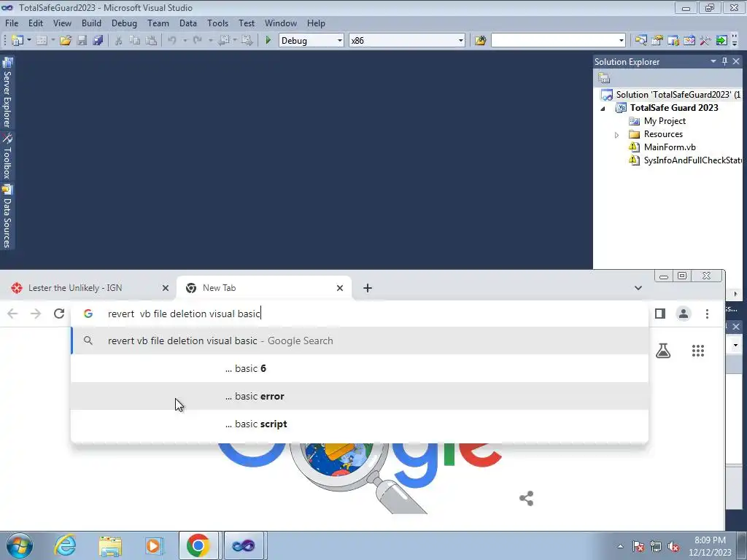Choose the '... basic 6' suggestion

[360, 368]
